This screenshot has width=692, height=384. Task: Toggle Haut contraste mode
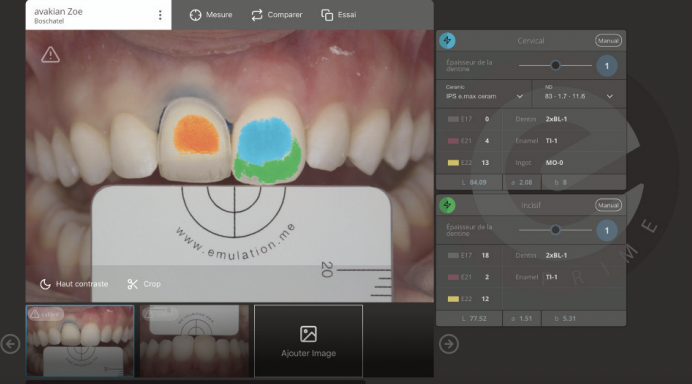coord(74,284)
